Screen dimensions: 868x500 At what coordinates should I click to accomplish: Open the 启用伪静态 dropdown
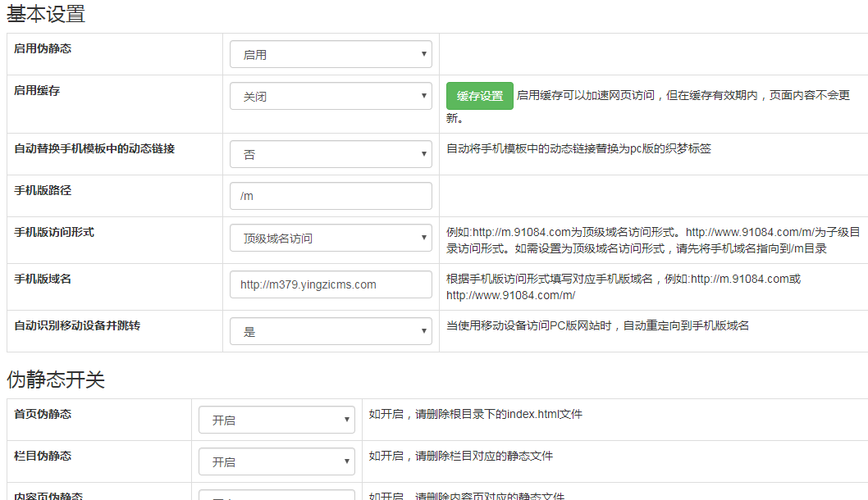tap(331, 55)
